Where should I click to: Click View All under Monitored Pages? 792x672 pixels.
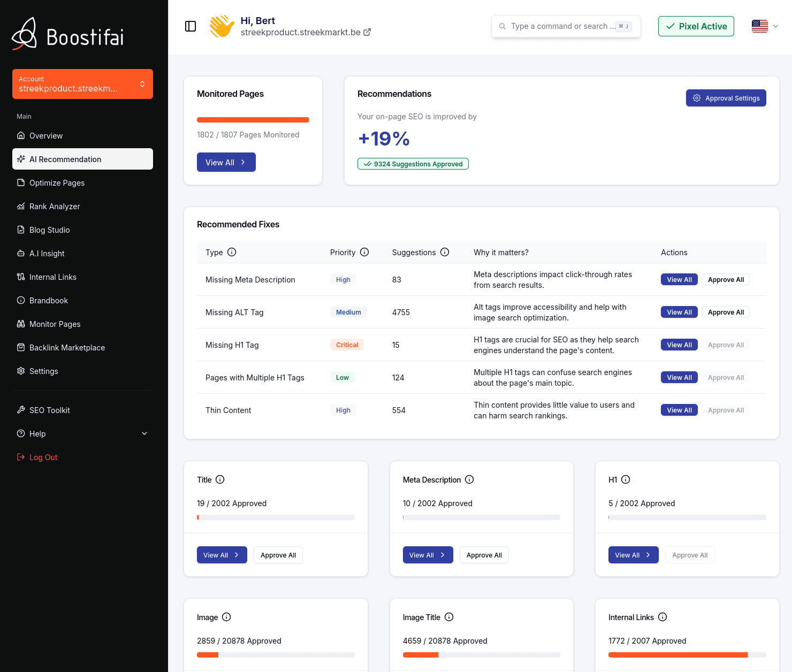pyautogui.click(x=226, y=162)
